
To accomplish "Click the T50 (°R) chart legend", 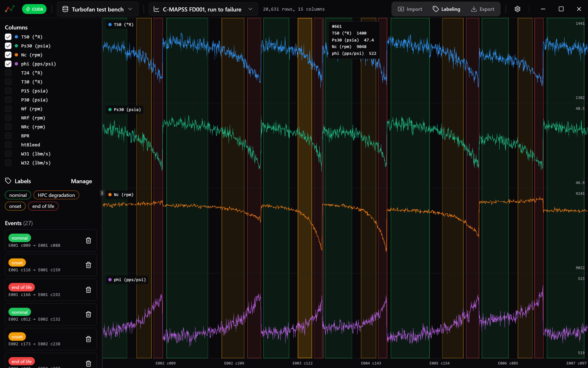I will point(121,25).
